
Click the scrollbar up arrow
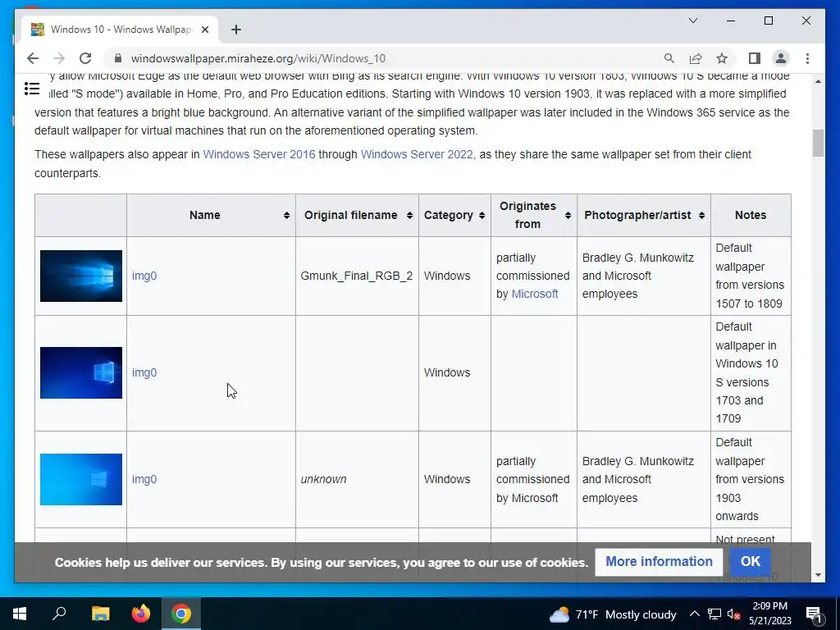point(818,81)
